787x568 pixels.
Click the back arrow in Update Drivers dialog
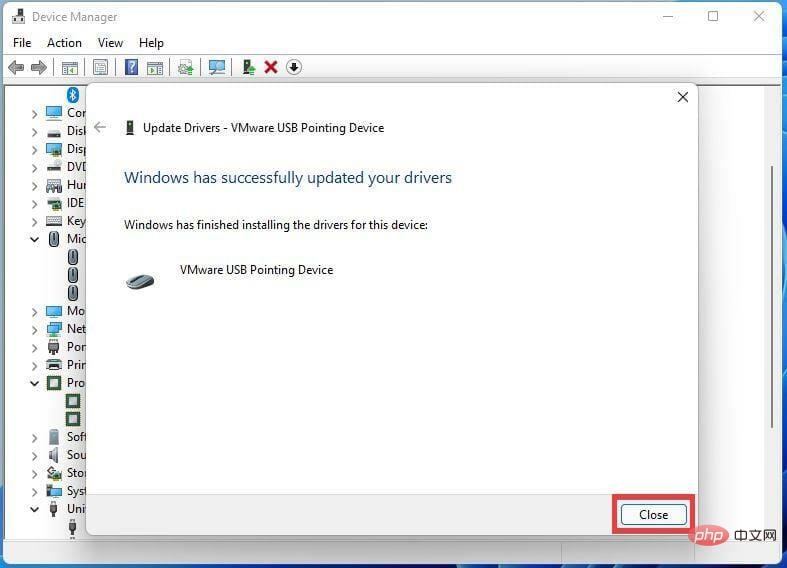100,127
